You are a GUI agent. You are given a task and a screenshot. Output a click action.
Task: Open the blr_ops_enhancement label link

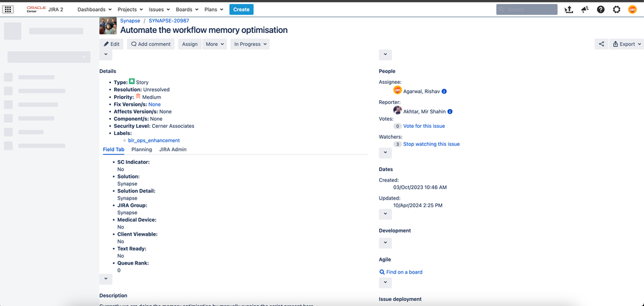[154, 140]
